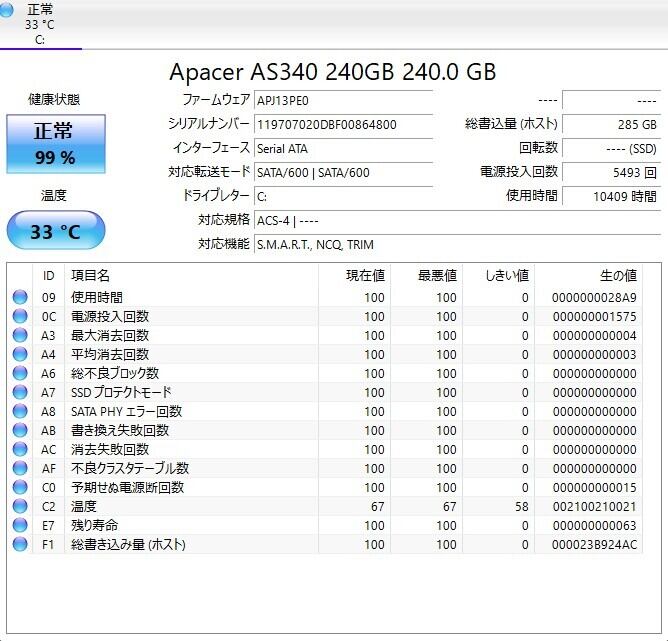Select the C: drive tab at top

(x=40, y=24)
